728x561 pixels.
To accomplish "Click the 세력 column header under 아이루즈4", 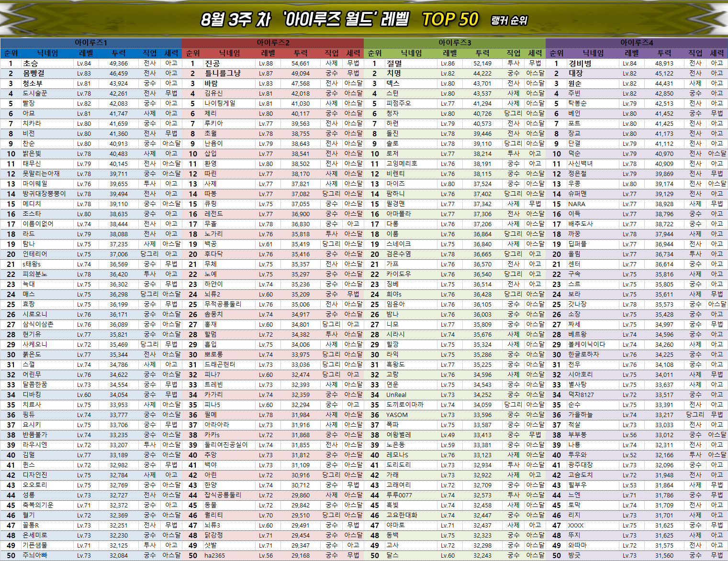I will click(x=717, y=53).
